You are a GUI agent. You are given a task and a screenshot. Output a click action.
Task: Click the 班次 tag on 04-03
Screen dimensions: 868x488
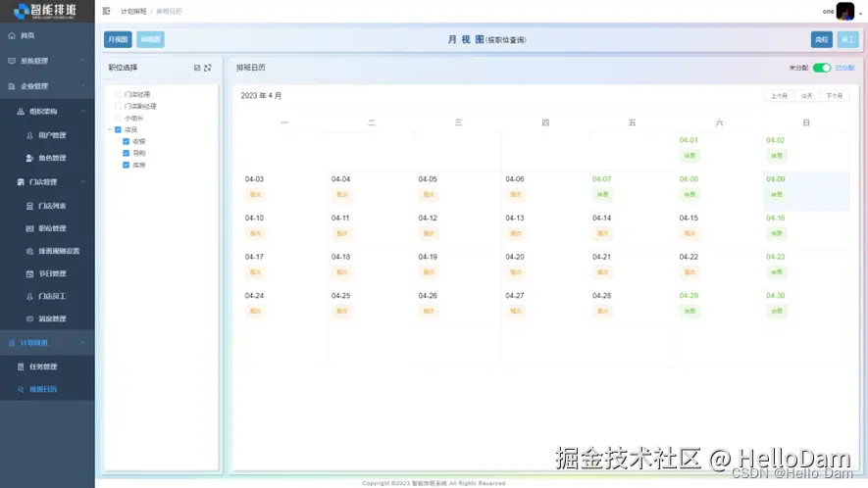click(255, 194)
